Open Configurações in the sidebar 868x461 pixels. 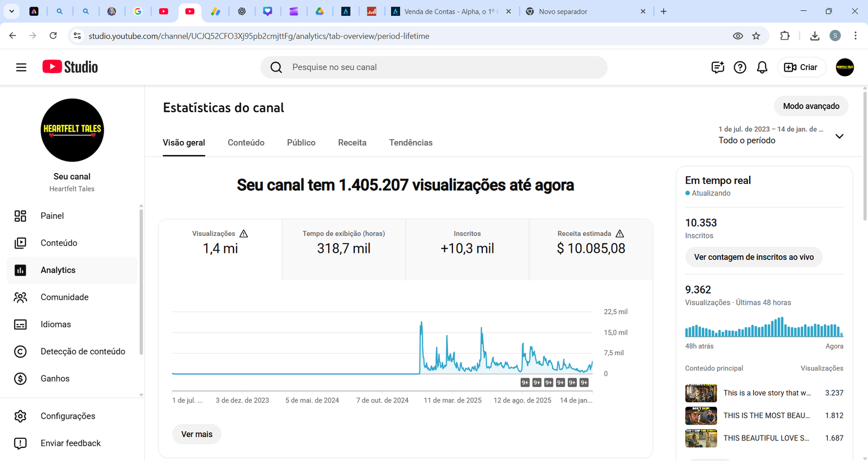[x=72, y=416]
